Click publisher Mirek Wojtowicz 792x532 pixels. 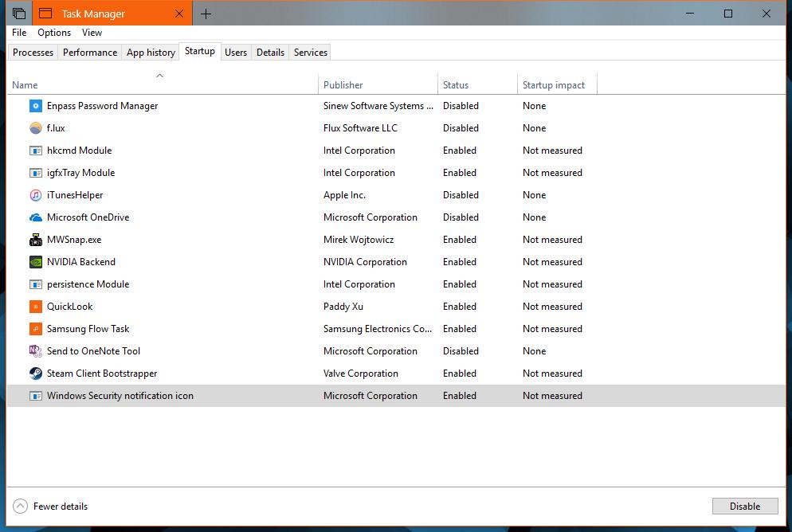pos(359,240)
